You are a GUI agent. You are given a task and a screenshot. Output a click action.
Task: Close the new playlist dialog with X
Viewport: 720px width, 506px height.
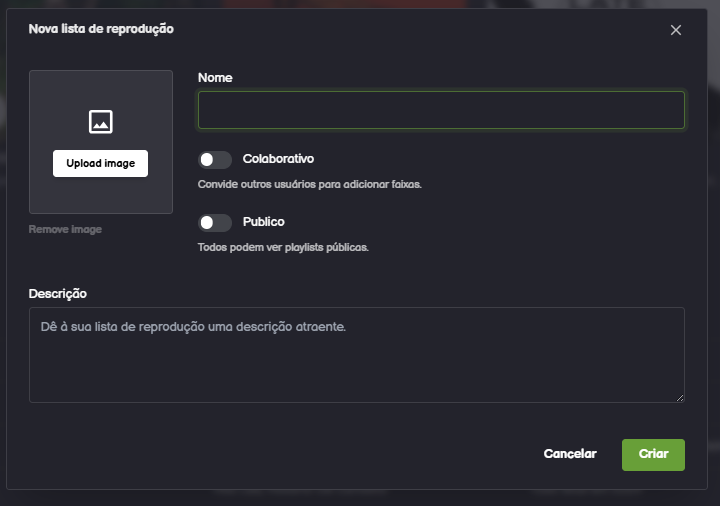[x=676, y=30]
